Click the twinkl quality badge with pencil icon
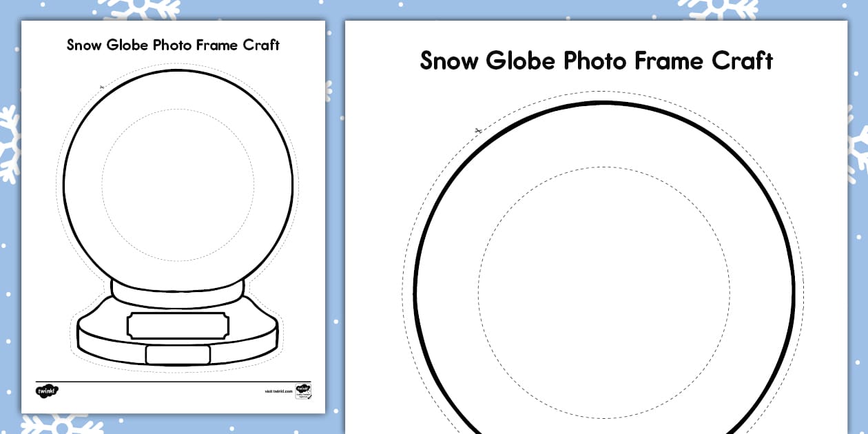868x434 pixels. point(302,391)
